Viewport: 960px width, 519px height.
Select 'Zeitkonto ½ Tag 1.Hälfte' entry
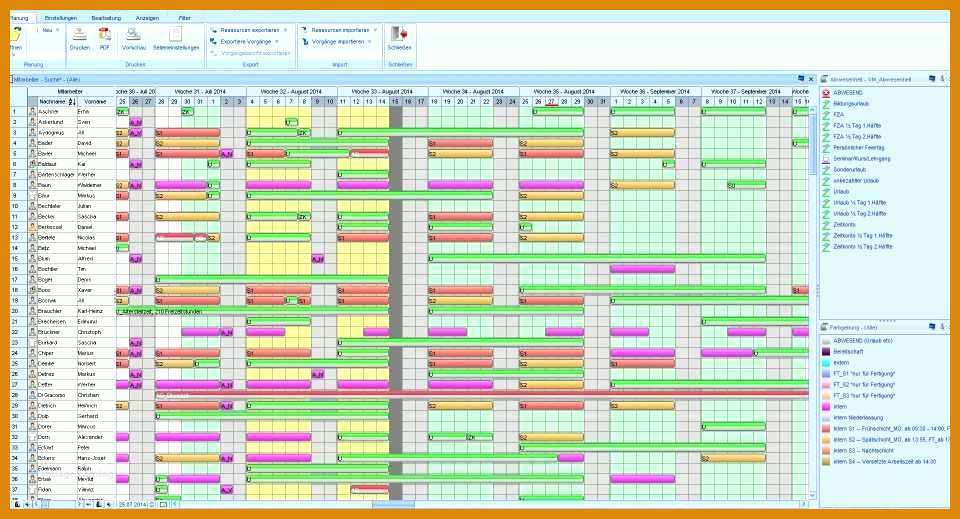[x=863, y=236]
